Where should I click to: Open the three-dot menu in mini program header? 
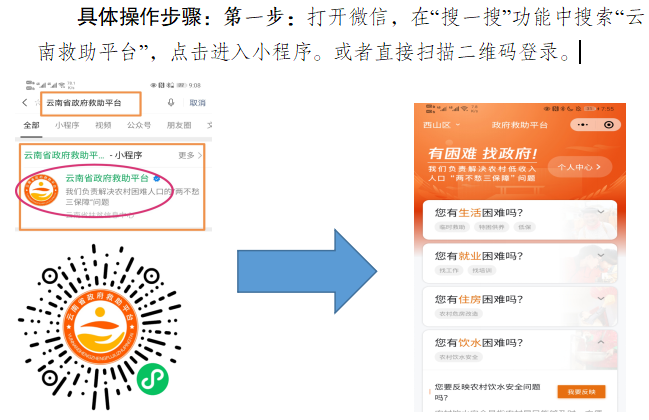pyautogui.click(x=583, y=125)
